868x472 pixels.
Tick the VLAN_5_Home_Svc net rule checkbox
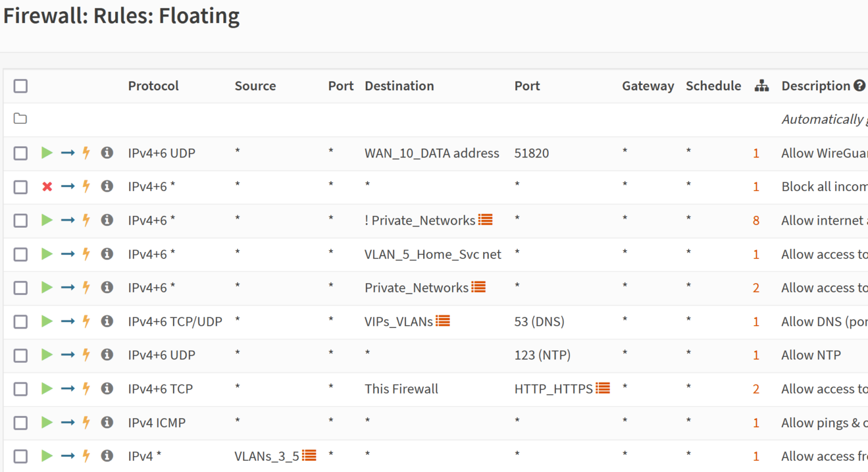click(21, 254)
